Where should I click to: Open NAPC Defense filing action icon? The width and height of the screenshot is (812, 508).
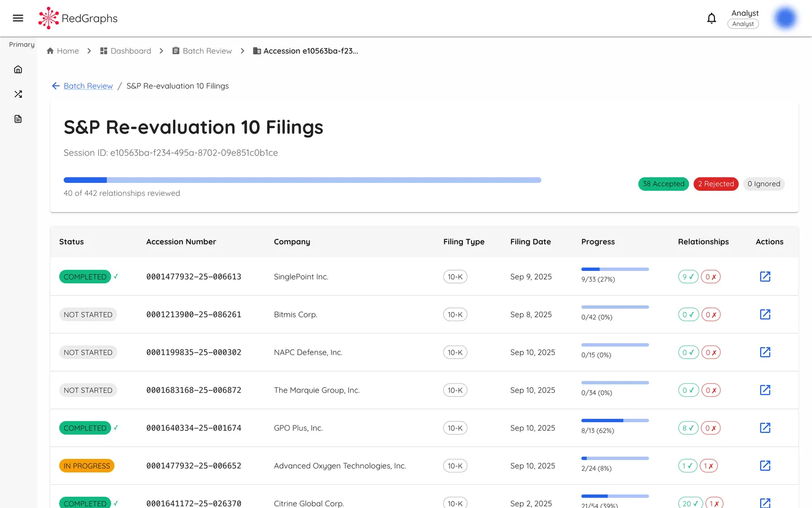click(x=765, y=352)
